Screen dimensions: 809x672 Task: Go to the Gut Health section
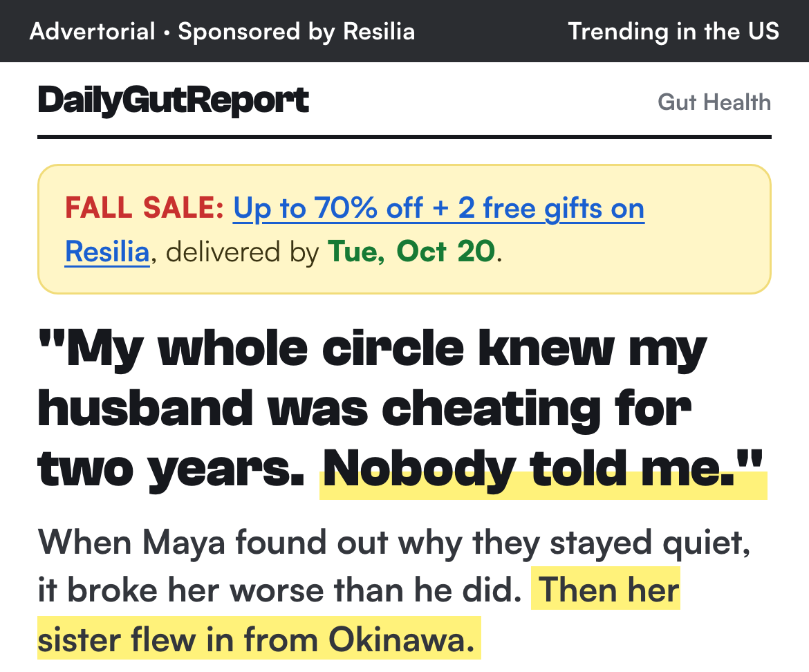714,102
